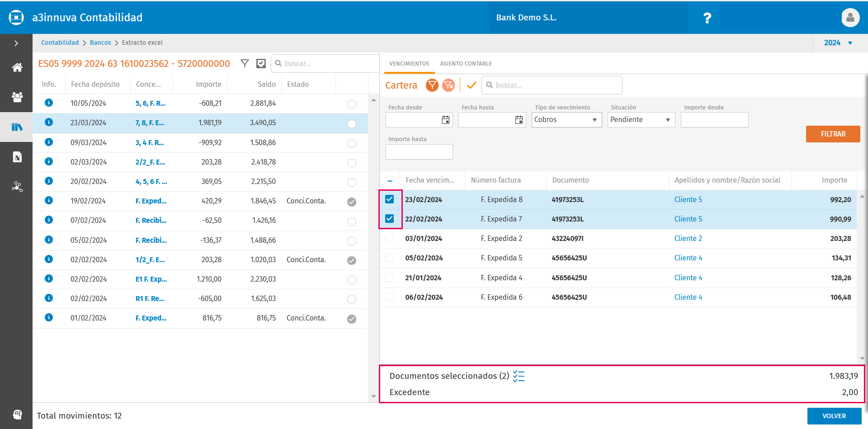Click info icon for 10/05/2024 movement
This screenshot has height=429, width=868.
pyautogui.click(x=49, y=103)
